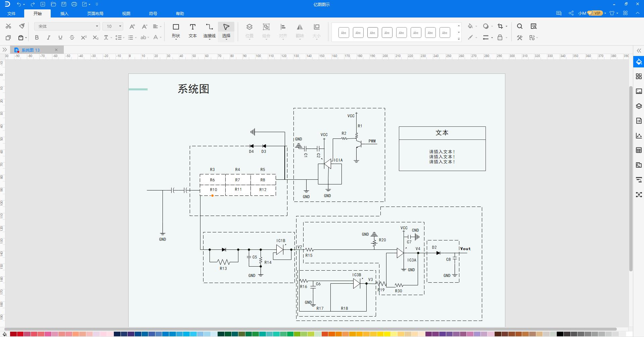Toggle bold formatting
644x337 pixels.
37,38
